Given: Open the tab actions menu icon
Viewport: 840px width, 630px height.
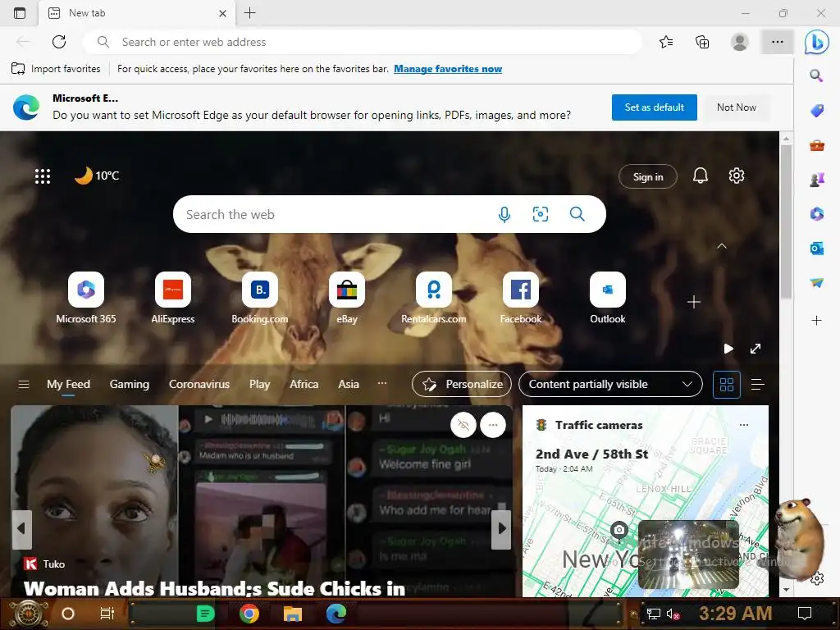Looking at the screenshot, I should pos(20,13).
